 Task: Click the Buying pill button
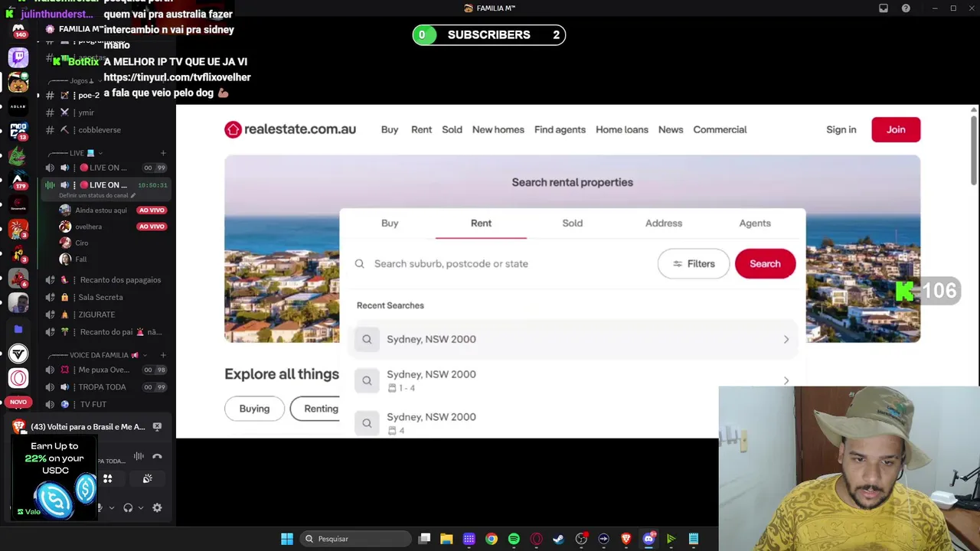(254, 409)
